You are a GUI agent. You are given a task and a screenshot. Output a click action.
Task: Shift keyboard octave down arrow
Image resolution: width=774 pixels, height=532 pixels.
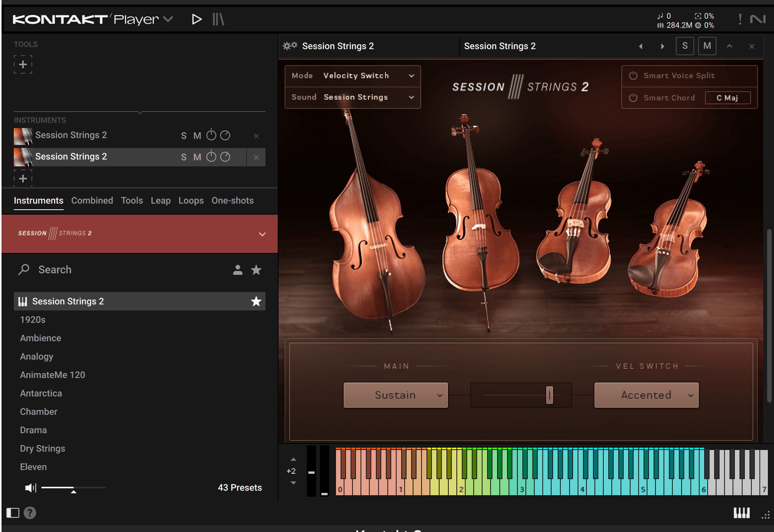pyautogui.click(x=293, y=483)
